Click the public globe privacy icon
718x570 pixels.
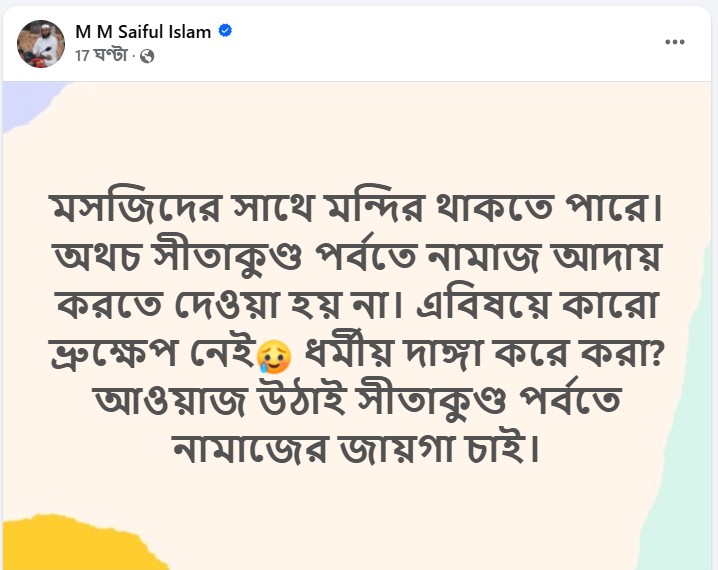click(x=148, y=56)
